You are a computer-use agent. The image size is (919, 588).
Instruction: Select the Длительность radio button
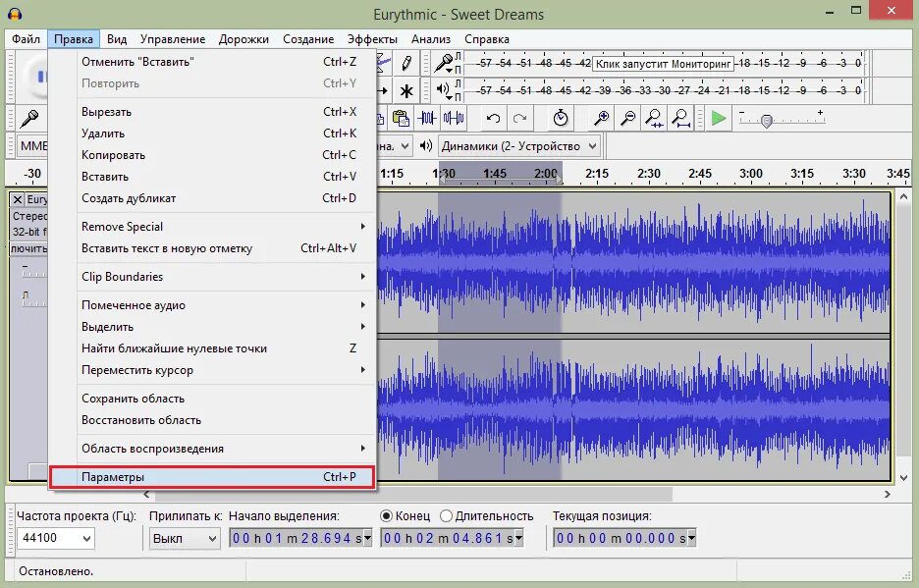point(447,515)
